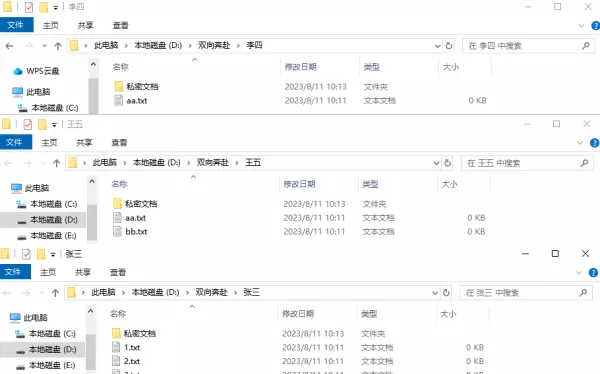
Task: Sort by 类型 column in 张三 window
Action: click(x=369, y=314)
